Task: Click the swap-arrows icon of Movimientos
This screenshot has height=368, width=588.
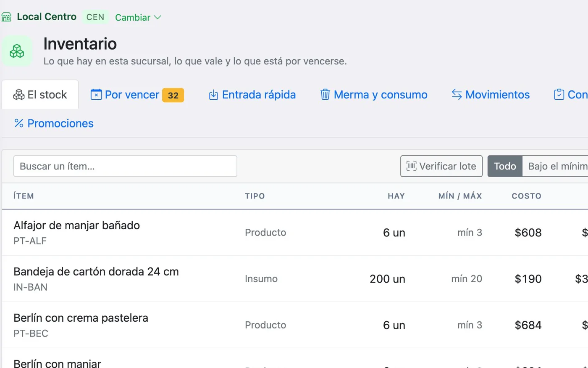Action: click(x=457, y=95)
